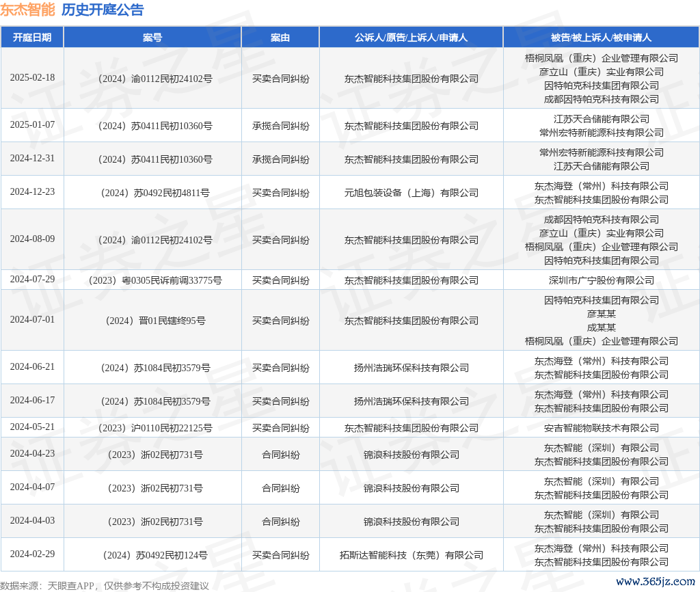Open the www.365jz.com link
Screen dimensions: 700x592
(656, 581)
